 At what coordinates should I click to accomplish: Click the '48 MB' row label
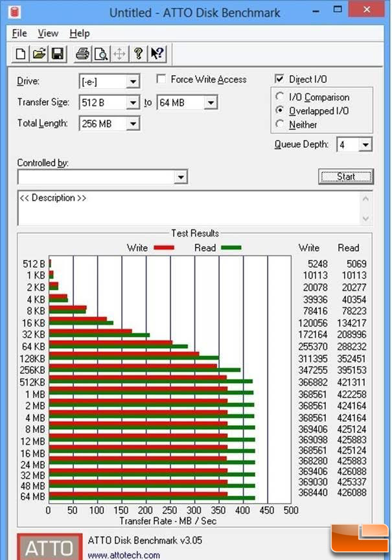(33, 486)
